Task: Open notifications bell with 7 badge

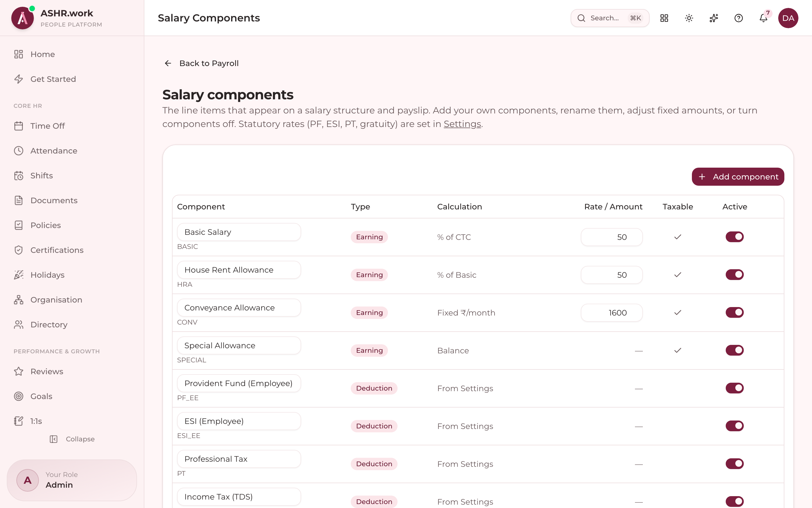Action: (x=763, y=18)
